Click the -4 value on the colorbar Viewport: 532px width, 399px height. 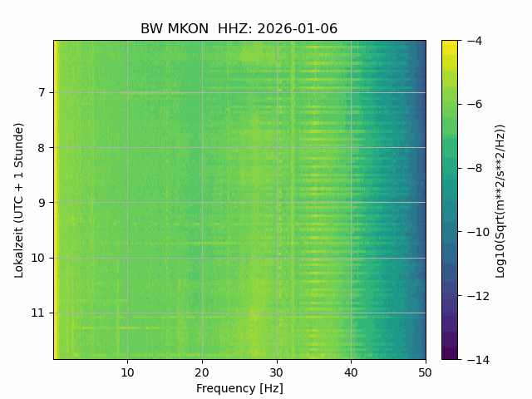pyautogui.click(x=474, y=41)
